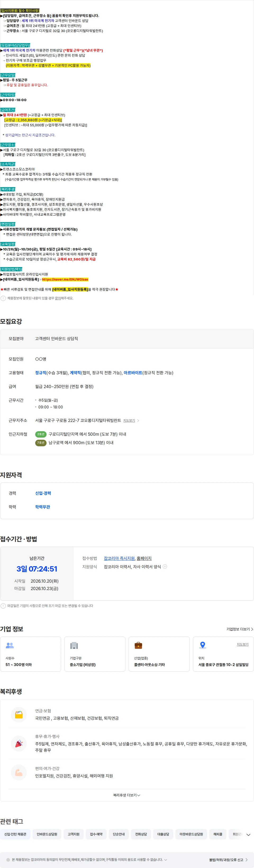The height and width of the screenshot is (868, 254).
Task: Select the 계약직 employment type link
Action: point(75,373)
